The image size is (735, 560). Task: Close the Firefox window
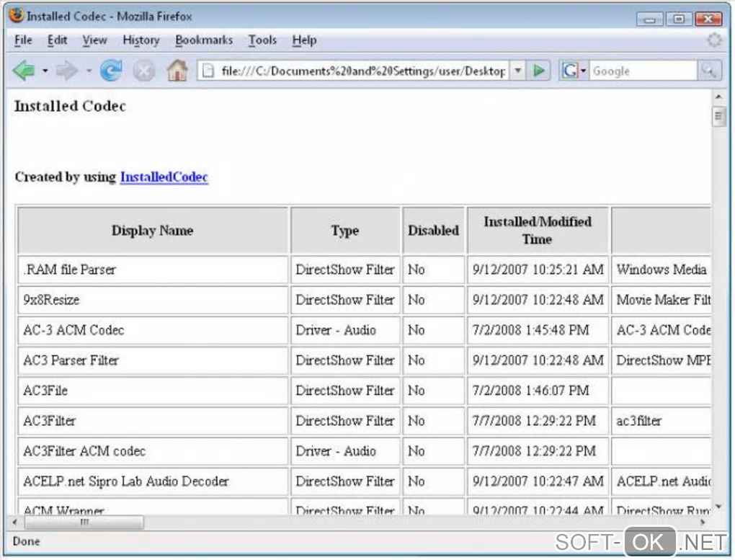[x=708, y=19]
